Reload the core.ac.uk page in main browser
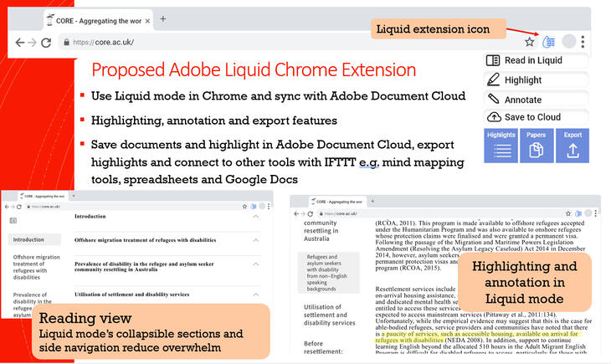 [46, 43]
